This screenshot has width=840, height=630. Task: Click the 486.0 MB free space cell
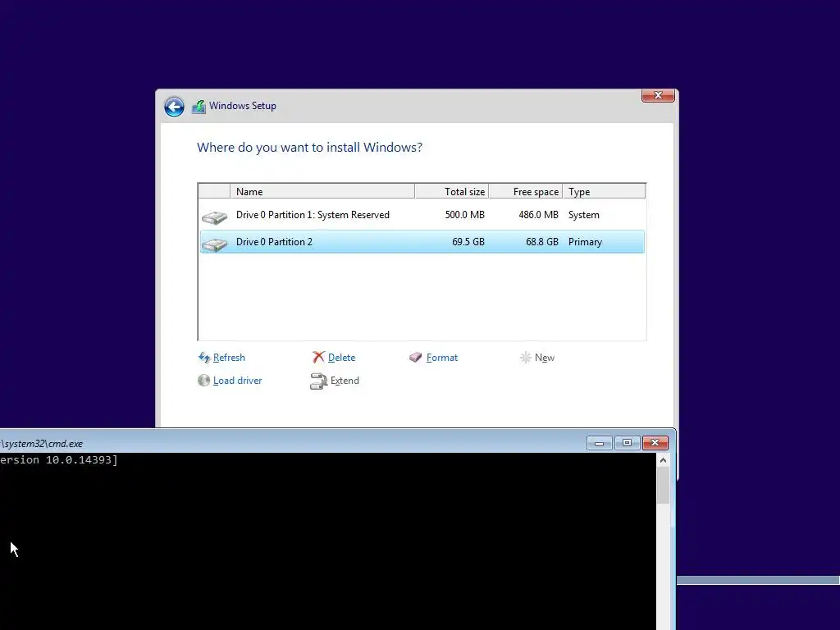click(538, 215)
